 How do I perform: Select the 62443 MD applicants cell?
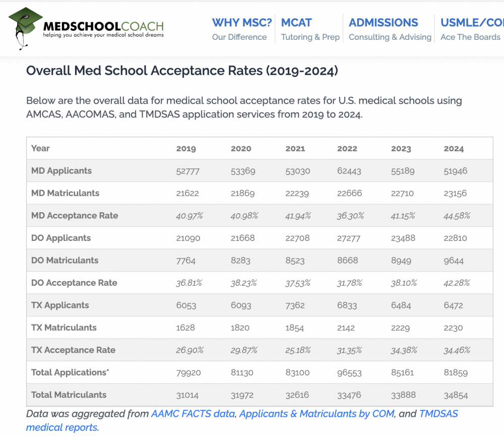click(x=349, y=171)
